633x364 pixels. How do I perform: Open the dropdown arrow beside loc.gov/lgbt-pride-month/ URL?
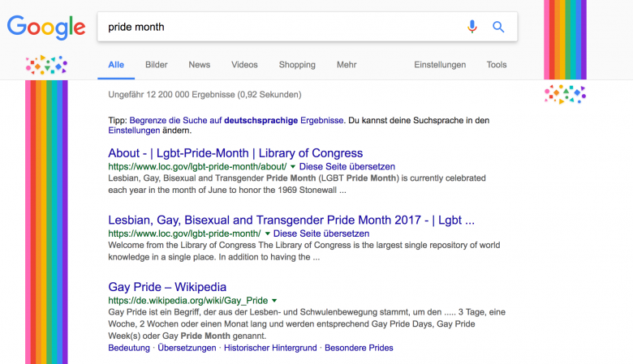point(267,233)
